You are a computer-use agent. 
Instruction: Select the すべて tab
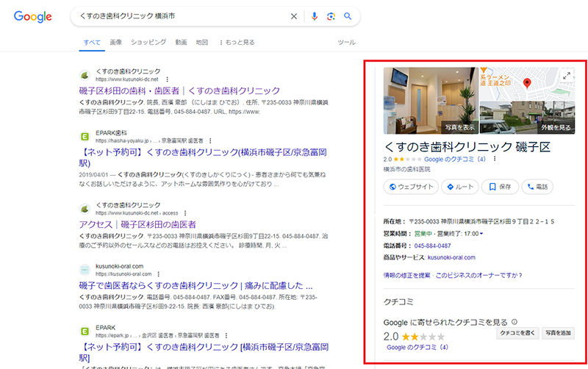tap(92, 43)
